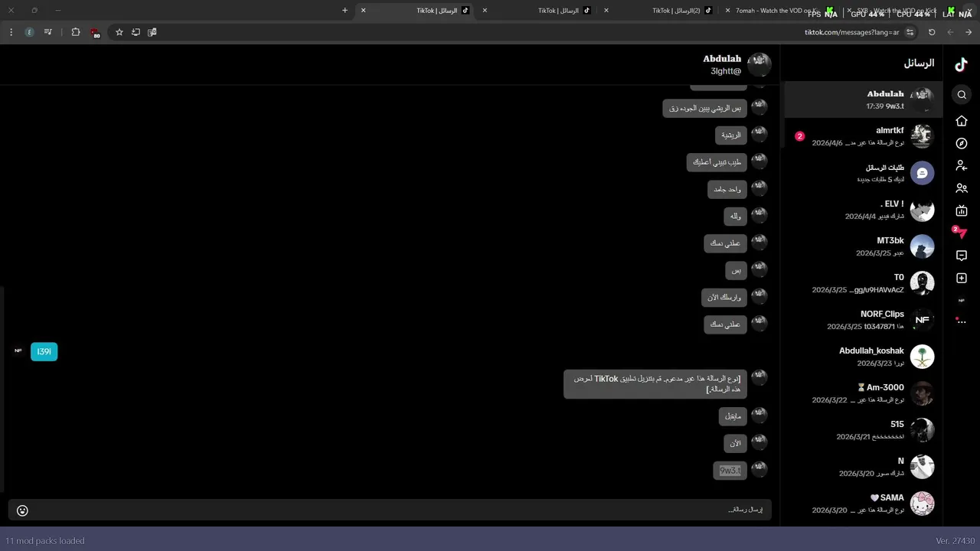980x551 pixels.
Task: Click the unread badge 2 on almrtkf
Action: [x=799, y=136]
